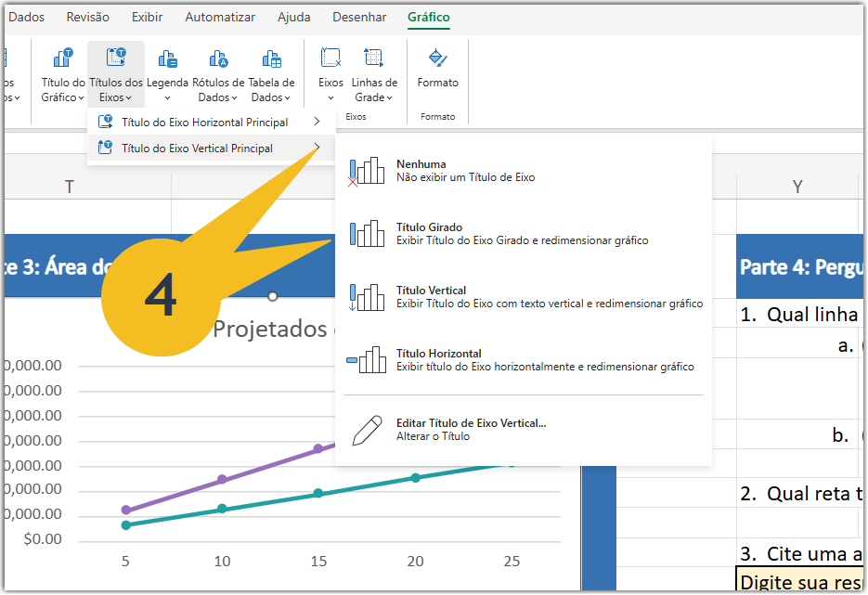The image size is (868, 595).
Task: Click the Legenda chart icon
Action: pyautogui.click(x=167, y=58)
